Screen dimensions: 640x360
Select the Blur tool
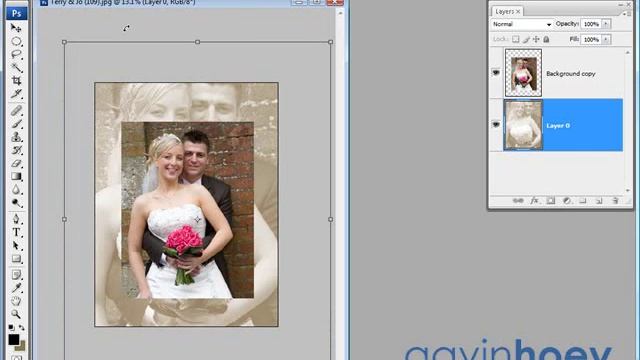point(16,189)
